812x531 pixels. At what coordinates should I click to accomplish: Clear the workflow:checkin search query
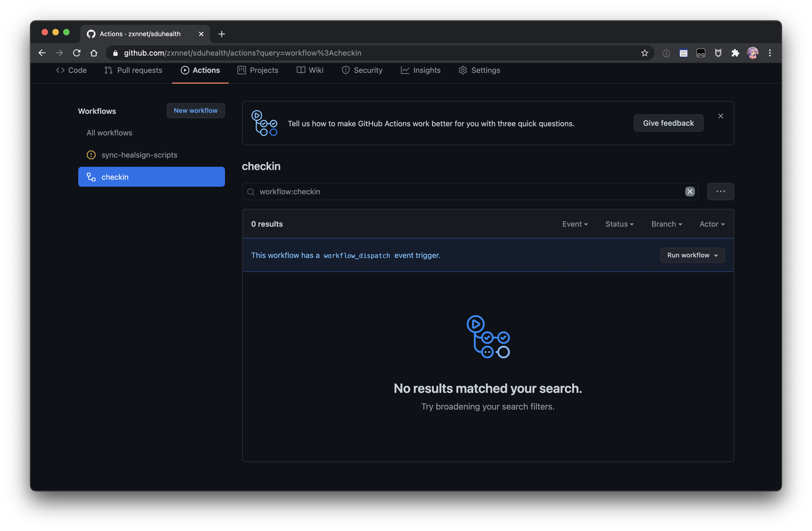click(690, 192)
